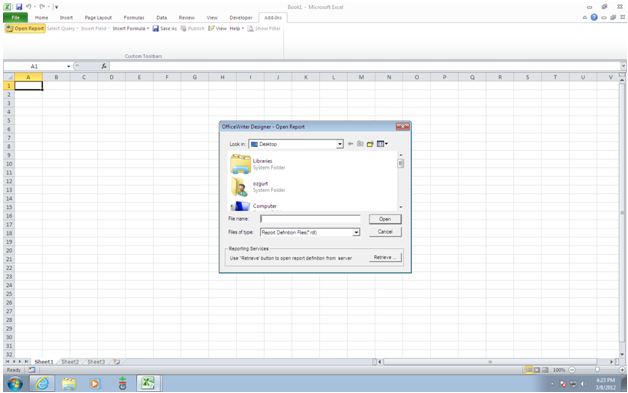Click the Cancel button in the dialog
628x393 pixels.
point(385,232)
